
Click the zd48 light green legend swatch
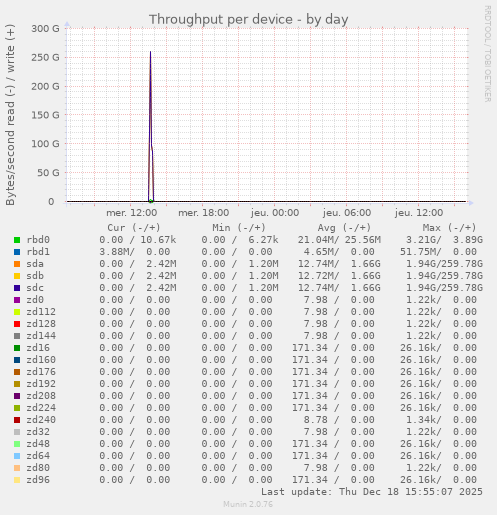17,444
